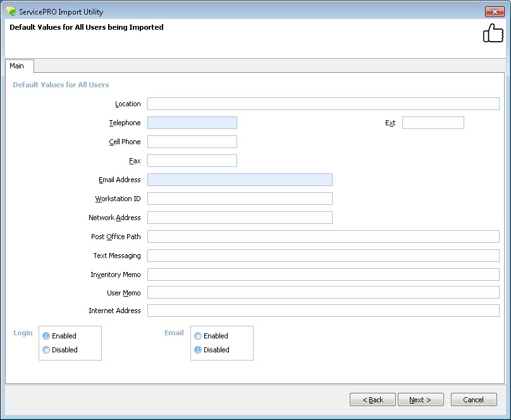
Task: Click the Next button
Action: pyautogui.click(x=421, y=399)
